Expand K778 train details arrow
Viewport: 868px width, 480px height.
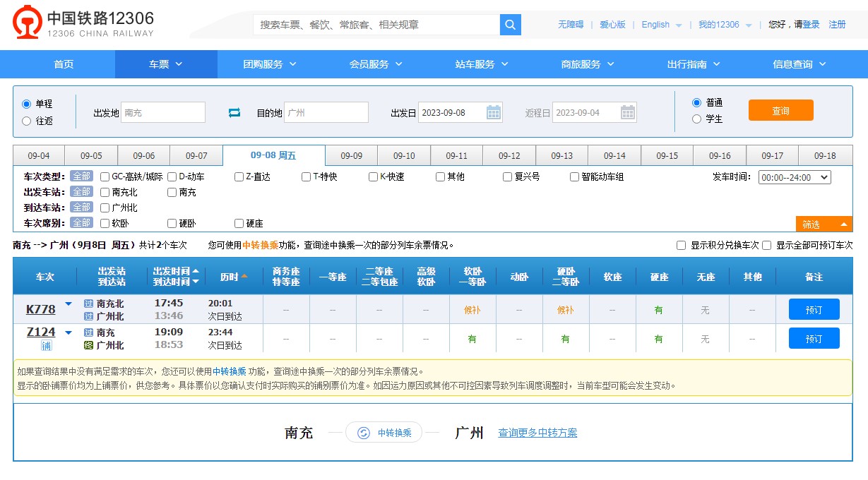pyautogui.click(x=69, y=304)
